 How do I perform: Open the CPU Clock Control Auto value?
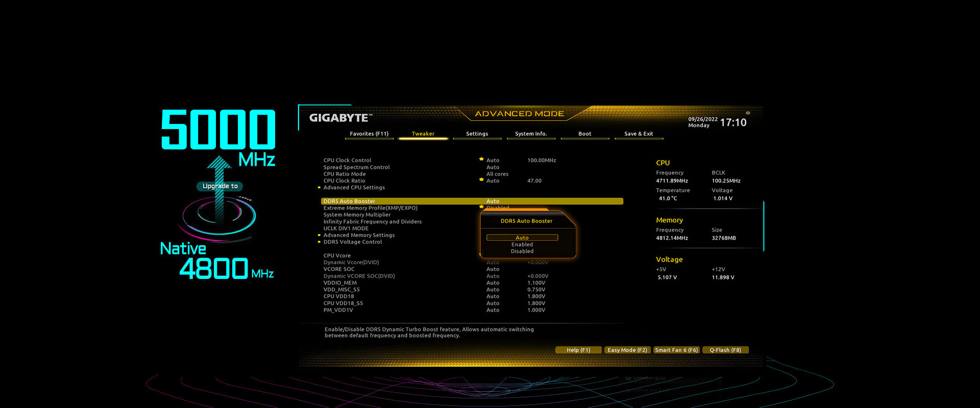[x=493, y=160]
